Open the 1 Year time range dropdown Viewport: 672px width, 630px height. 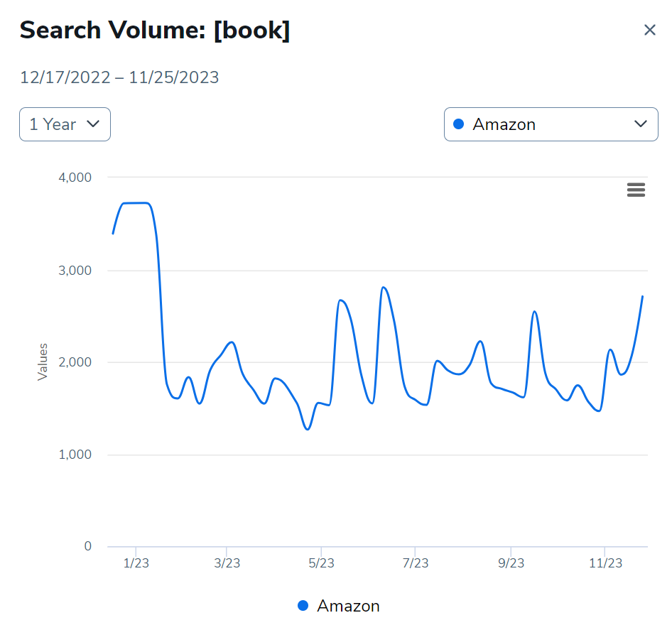65,124
